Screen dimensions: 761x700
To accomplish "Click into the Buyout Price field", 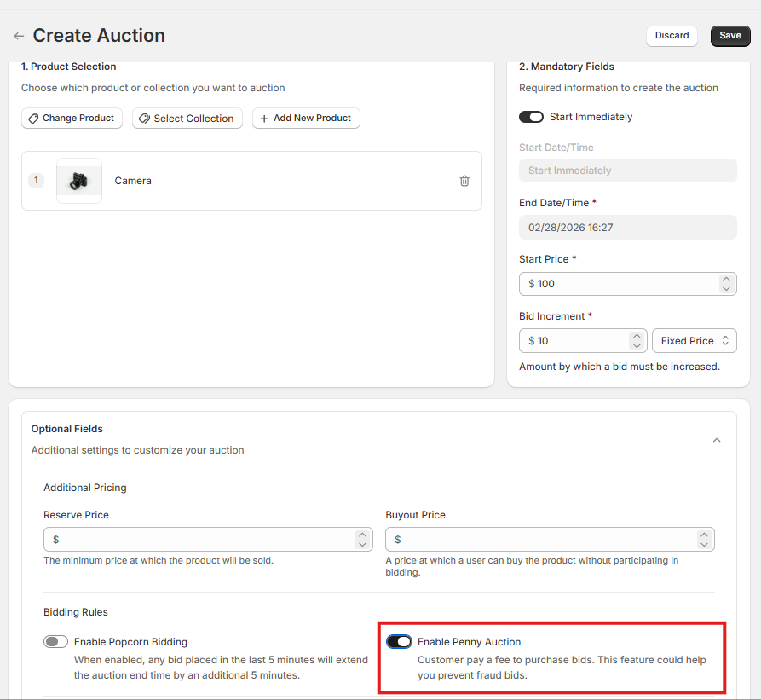I will [541, 540].
